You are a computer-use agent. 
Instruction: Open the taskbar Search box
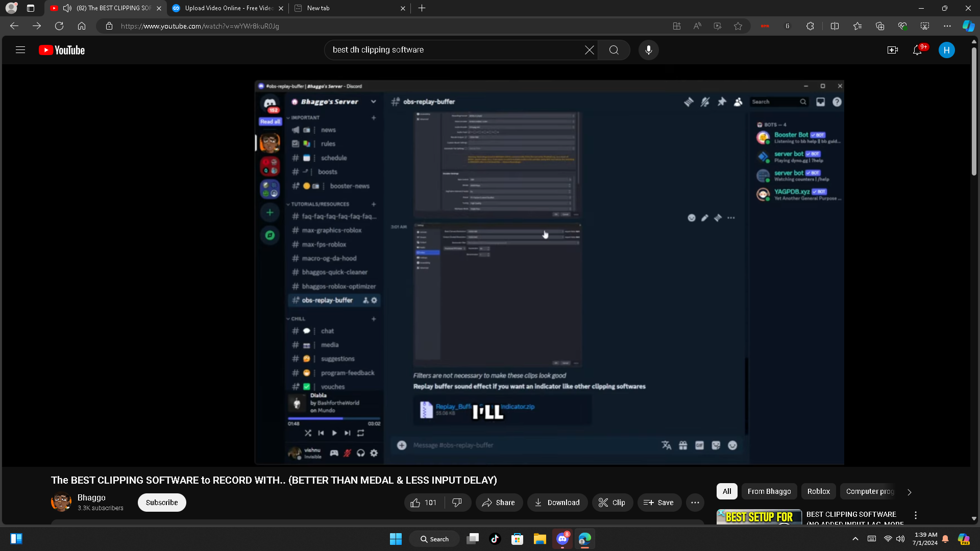[434, 539]
